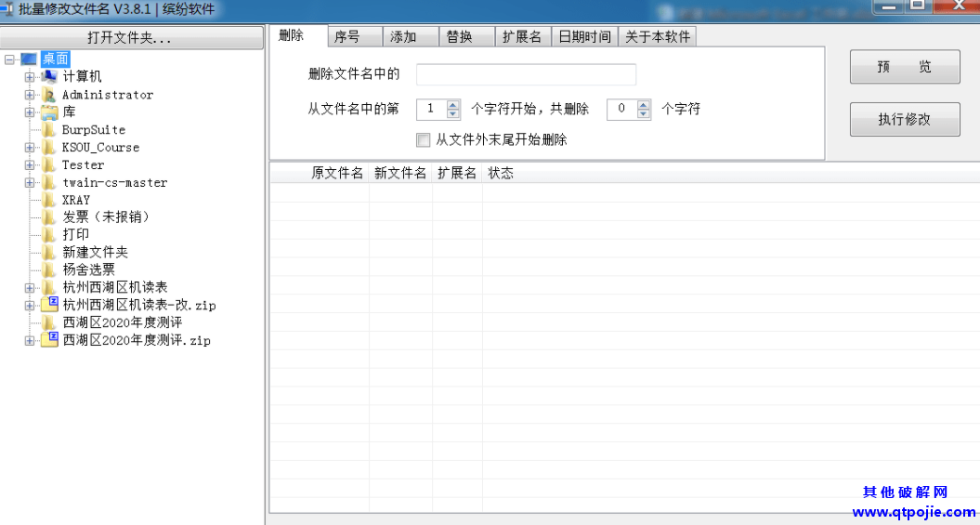
Task: Click the Desktop (桌面) computer icon
Action: (x=29, y=59)
